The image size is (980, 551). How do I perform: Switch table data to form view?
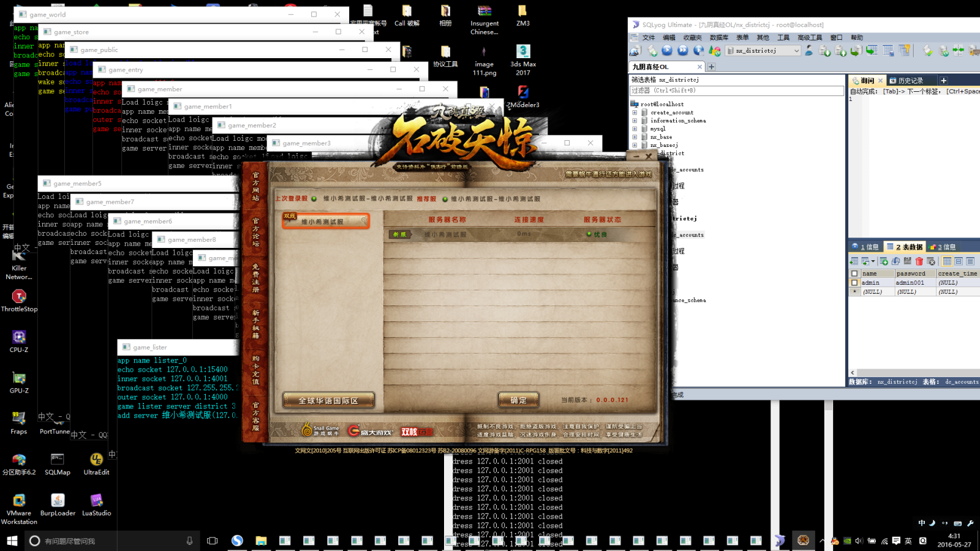point(959,261)
